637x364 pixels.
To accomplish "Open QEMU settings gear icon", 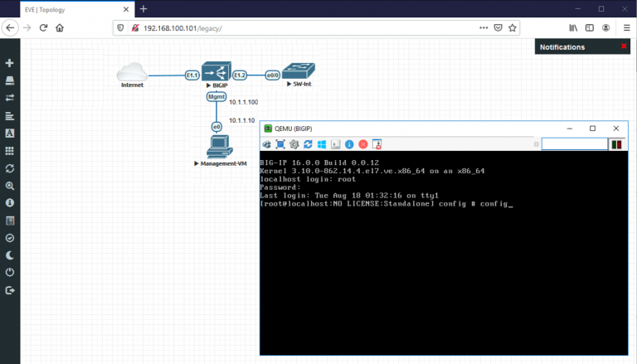I will click(x=294, y=144).
